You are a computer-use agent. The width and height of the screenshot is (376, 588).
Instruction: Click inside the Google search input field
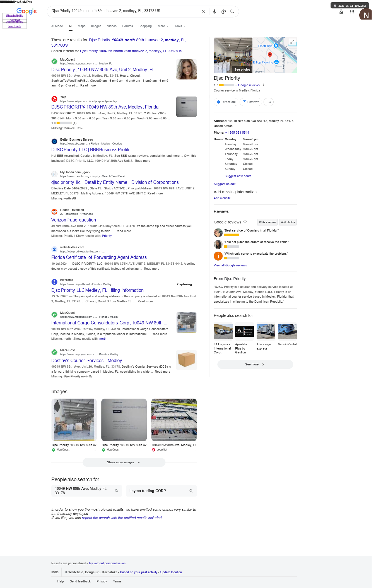[125, 11]
